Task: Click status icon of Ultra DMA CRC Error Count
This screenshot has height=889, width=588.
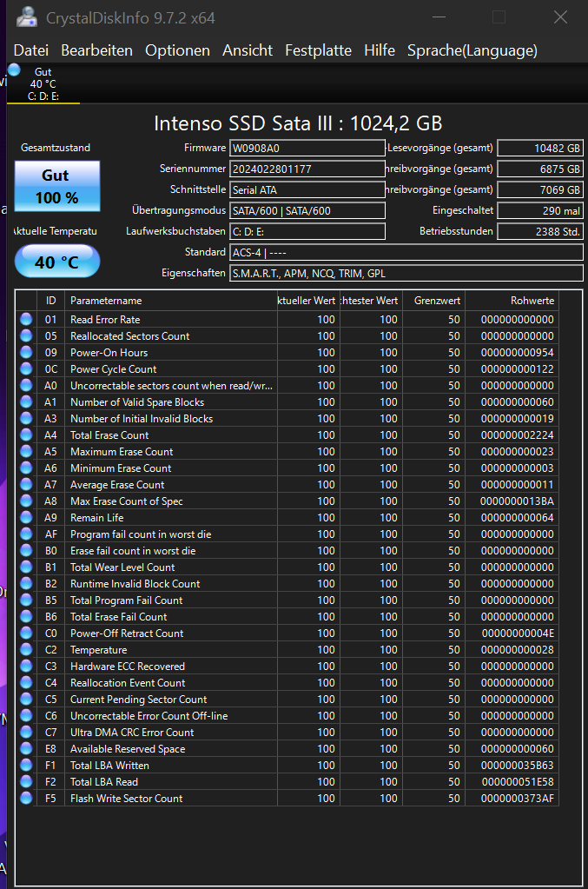Action: (26, 732)
